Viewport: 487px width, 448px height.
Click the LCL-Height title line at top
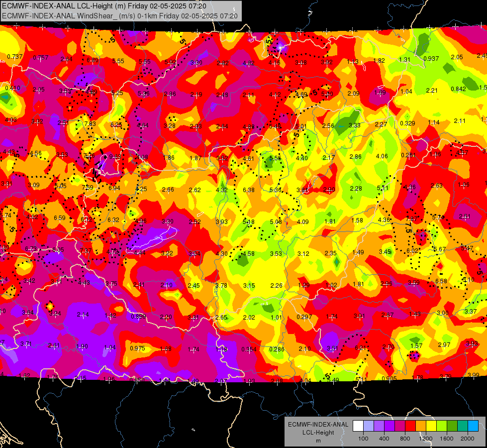click(104, 6)
